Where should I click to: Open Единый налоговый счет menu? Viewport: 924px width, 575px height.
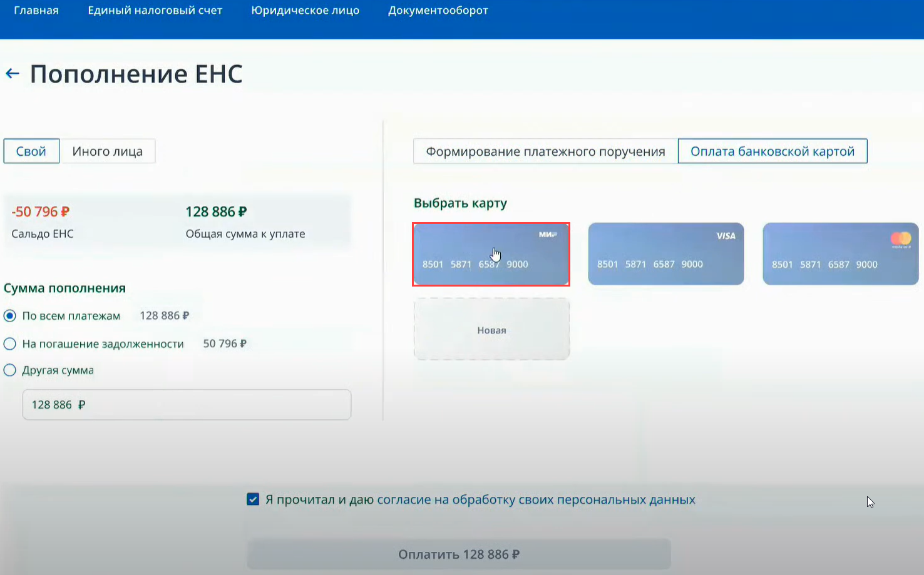click(155, 11)
